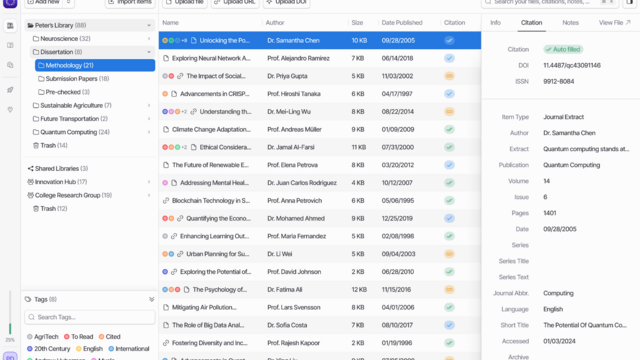Image resolution: width=640 pixels, height=360 pixels.
Task: Select the blue International tag
Action: tap(129, 349)
